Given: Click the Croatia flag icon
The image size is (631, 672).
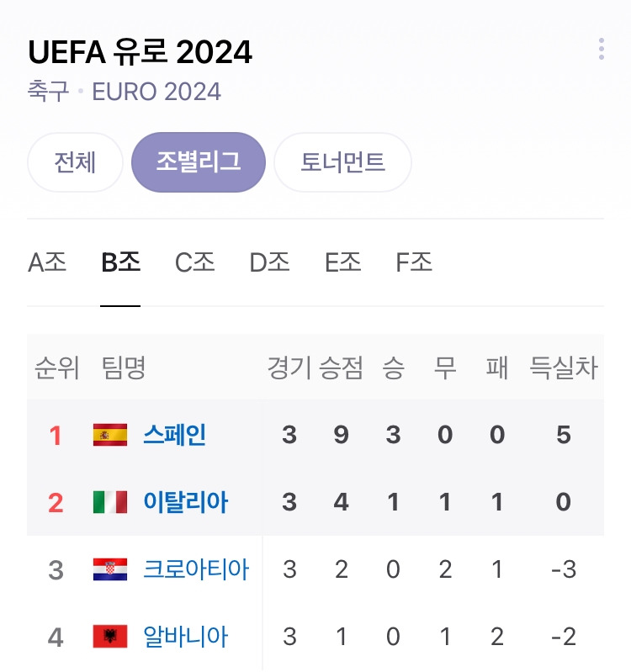Looking at the screenshot, I should [110, 569].
